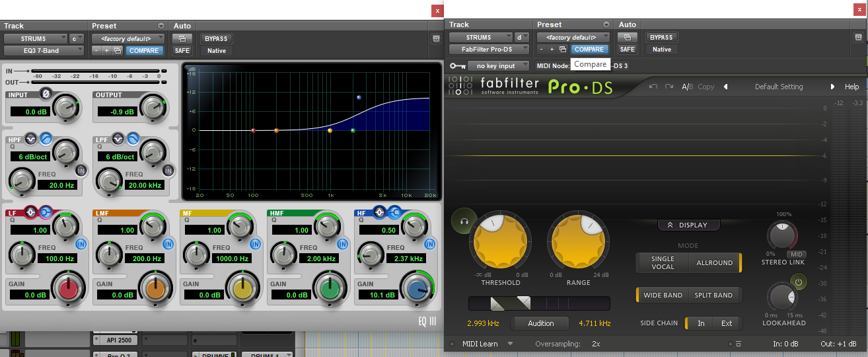Switch Pro-DS to Split Band
The height and width of the screenshot is (357, 868).
713,295
